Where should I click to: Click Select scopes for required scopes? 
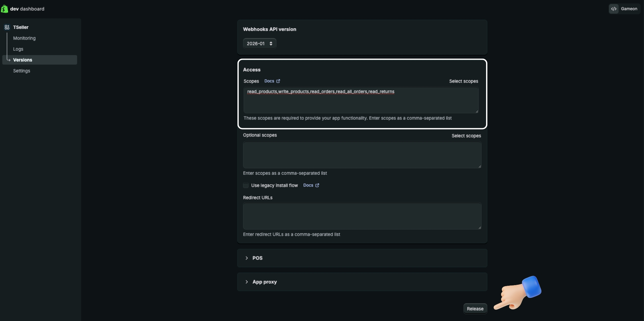463,81
